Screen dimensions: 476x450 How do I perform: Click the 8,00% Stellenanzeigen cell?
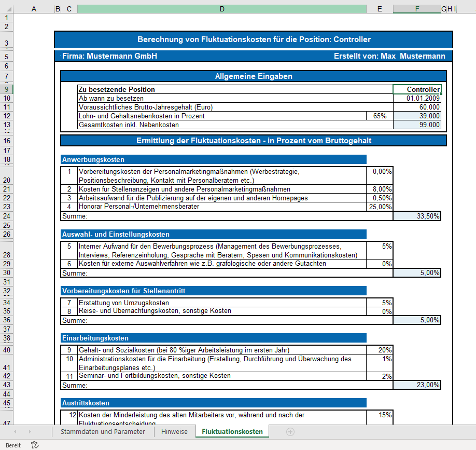[380, 189]
